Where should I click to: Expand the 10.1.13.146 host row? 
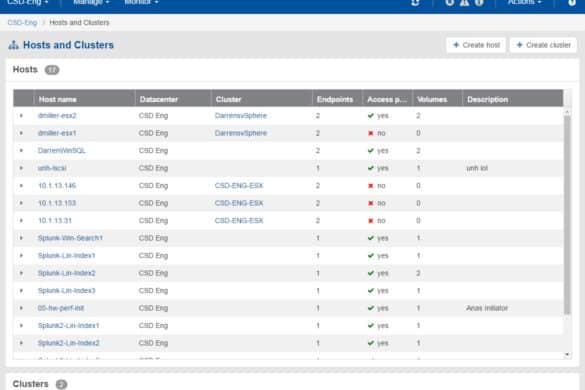point(21,186)
